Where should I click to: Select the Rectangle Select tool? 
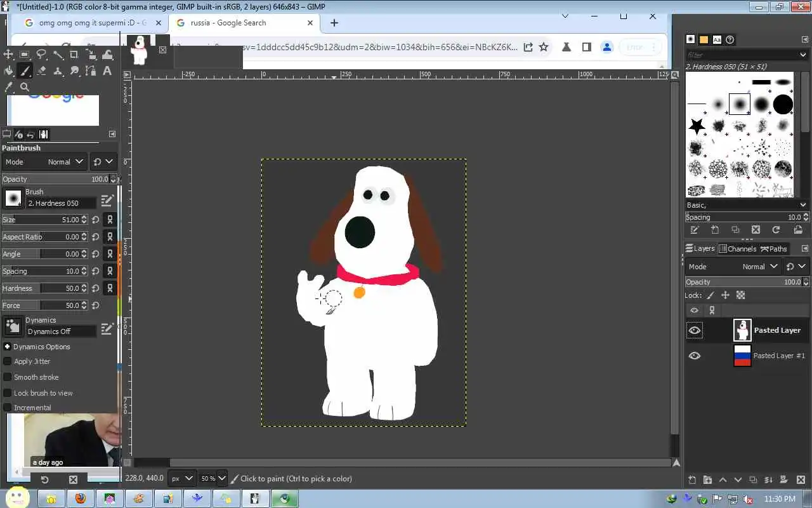25,55
